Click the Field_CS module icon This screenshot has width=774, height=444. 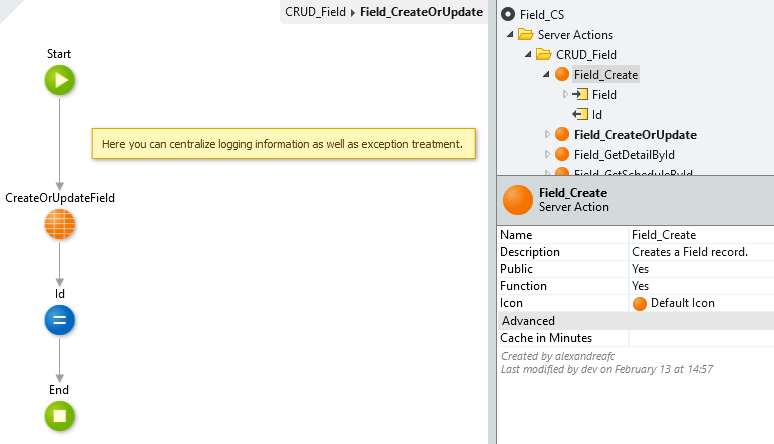508,14
